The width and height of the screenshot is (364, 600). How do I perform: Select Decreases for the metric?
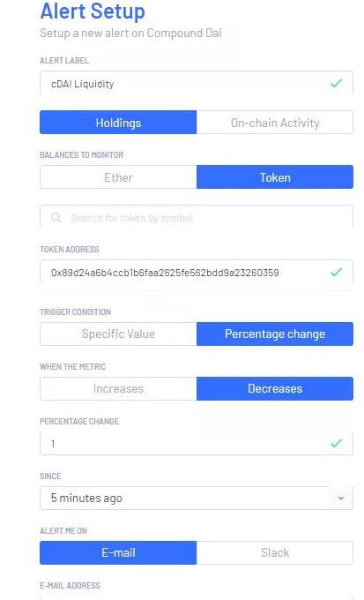tap(275, 388)
